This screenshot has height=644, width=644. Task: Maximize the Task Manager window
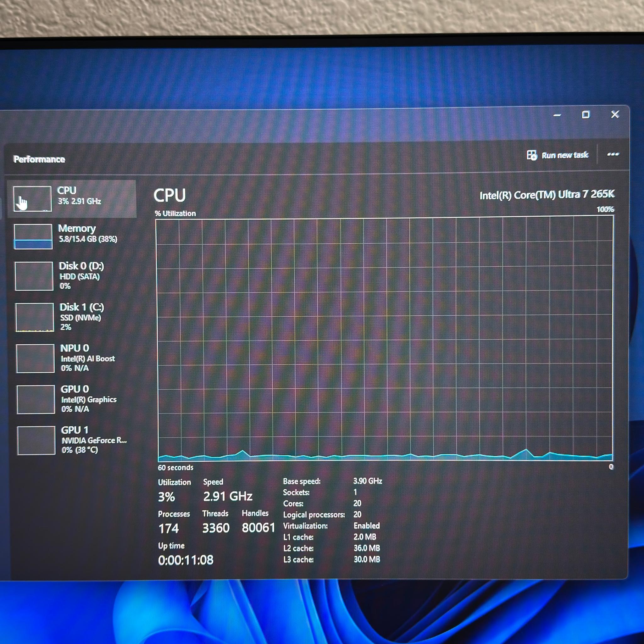coord(586,115)
